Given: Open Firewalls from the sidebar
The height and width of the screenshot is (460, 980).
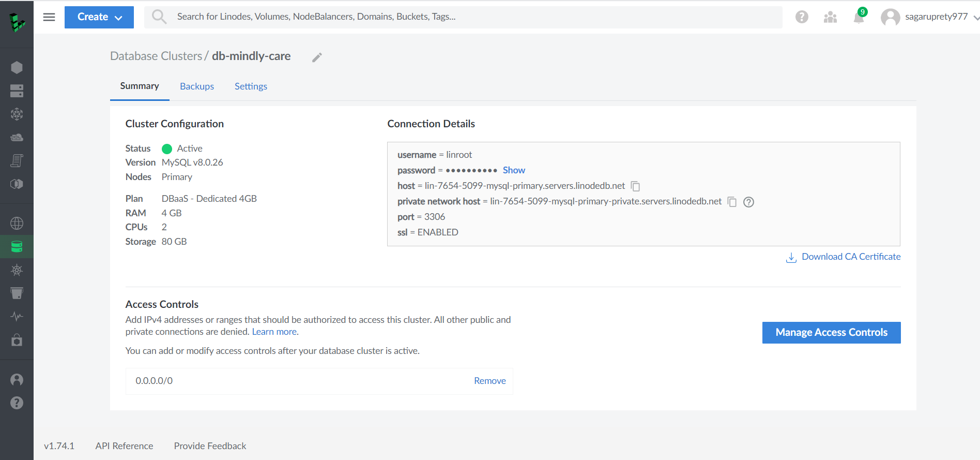Looking at the screenshot, I should click(17, 137).
